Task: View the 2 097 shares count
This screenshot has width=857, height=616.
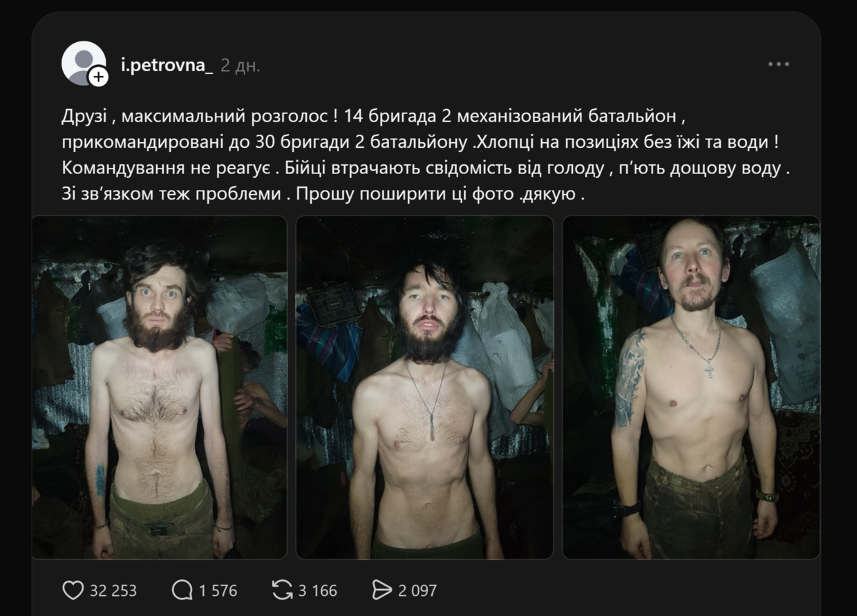Action: coord(417,591)
